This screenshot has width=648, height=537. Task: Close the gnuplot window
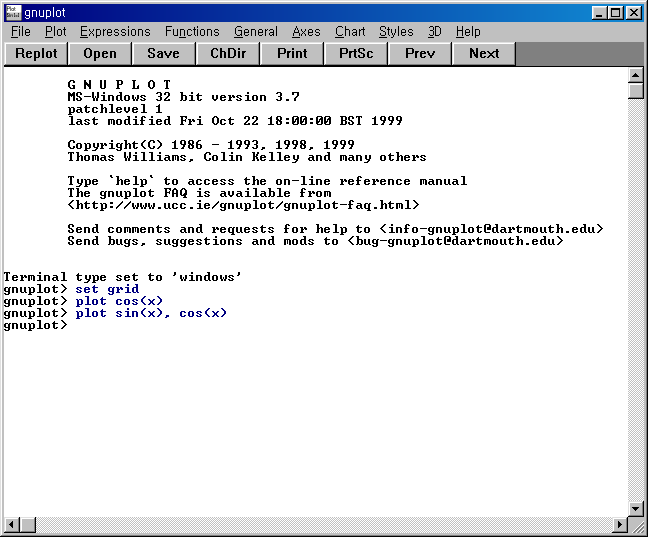(x=634, y=13)
